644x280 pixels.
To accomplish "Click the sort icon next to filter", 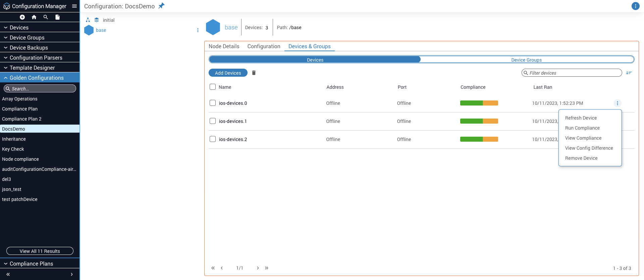I will click(629, 73).
